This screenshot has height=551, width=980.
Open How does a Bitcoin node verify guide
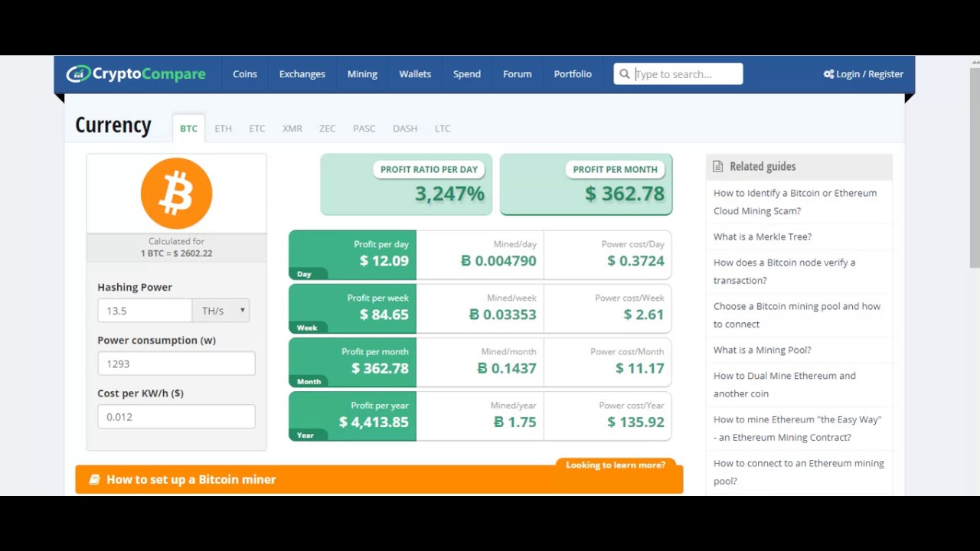point(784,271)
